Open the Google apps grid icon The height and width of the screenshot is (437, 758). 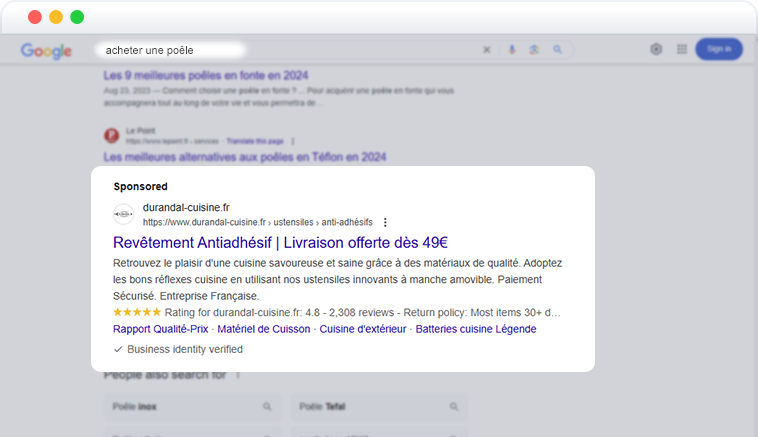click(682, 49)
